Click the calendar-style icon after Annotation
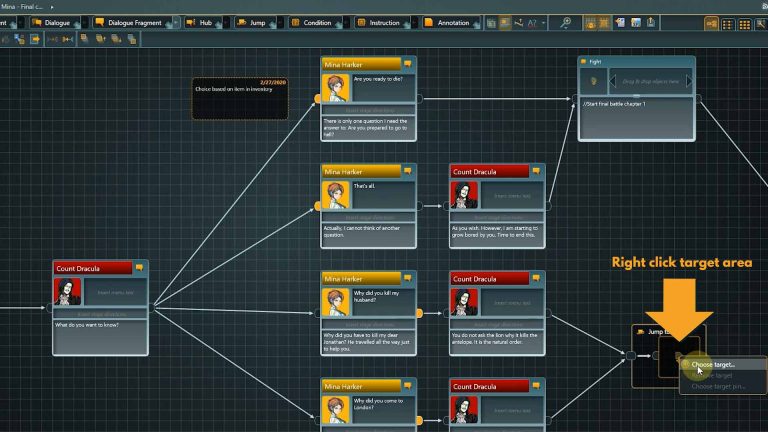This screenshot has height=432, width=768. (491, 23)
